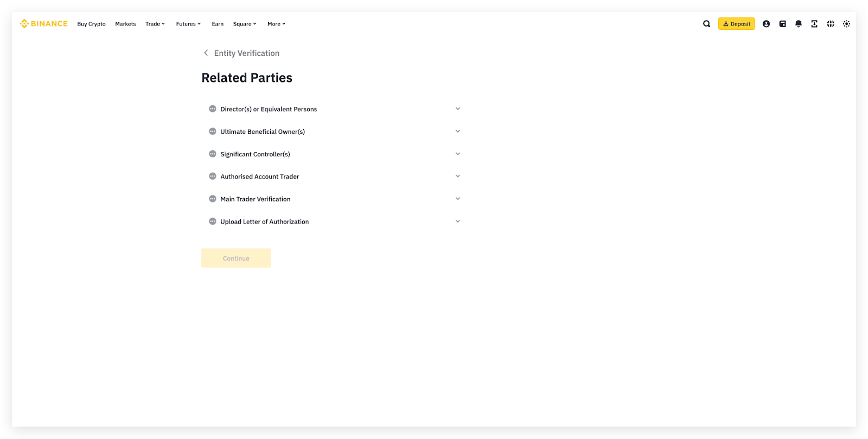Click the download app QR icon
The width and height of the screenshot is (868, 439).
click(x=814, y=24)
